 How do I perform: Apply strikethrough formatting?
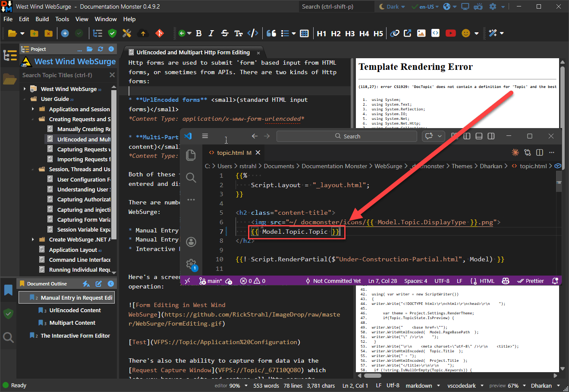click(224, 33)
